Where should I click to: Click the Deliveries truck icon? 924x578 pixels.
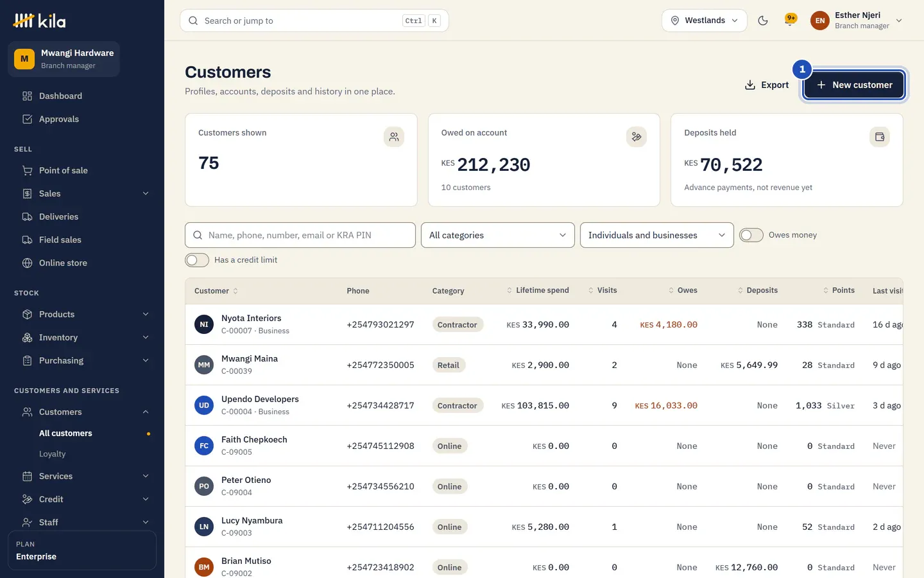[x=27, y=216]
